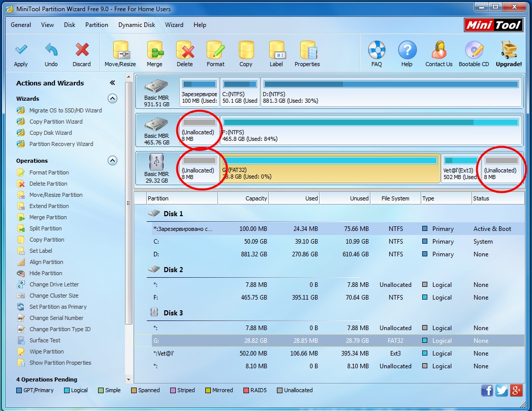The height and width of the screenshot is (411, 532).
Task: Choose Move/Resize Partition operation
Action: 49,195
